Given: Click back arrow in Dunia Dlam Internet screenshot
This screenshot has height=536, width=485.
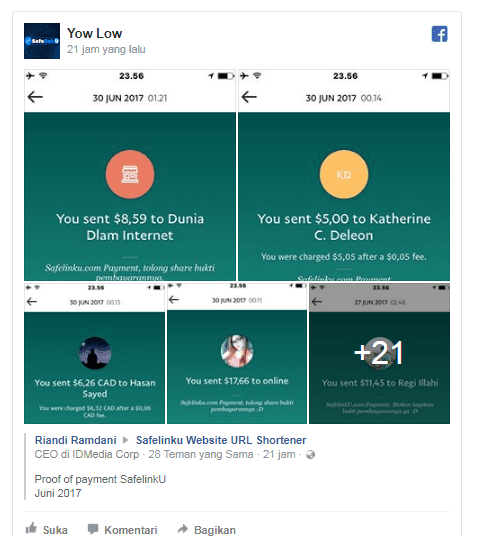Looking at the screenshot, I should pos(35,97).
